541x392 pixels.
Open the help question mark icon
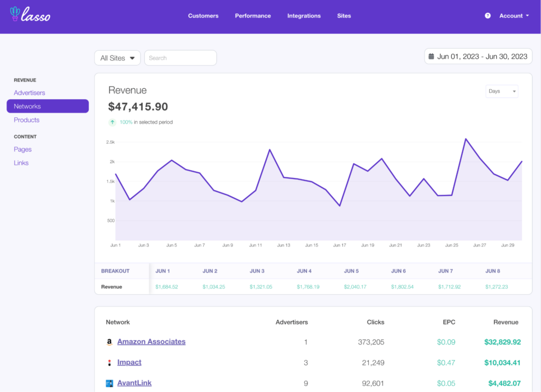(x=488, y=16)
